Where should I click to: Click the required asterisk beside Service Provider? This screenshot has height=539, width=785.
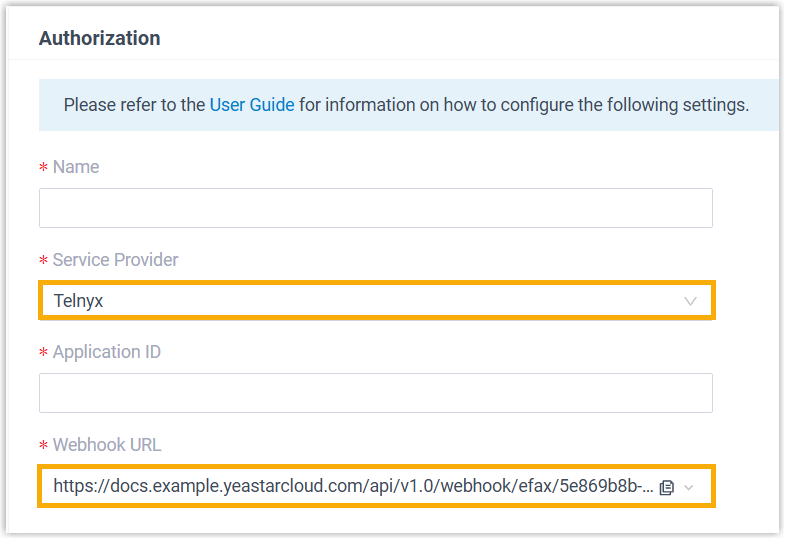tap(43, 261)
